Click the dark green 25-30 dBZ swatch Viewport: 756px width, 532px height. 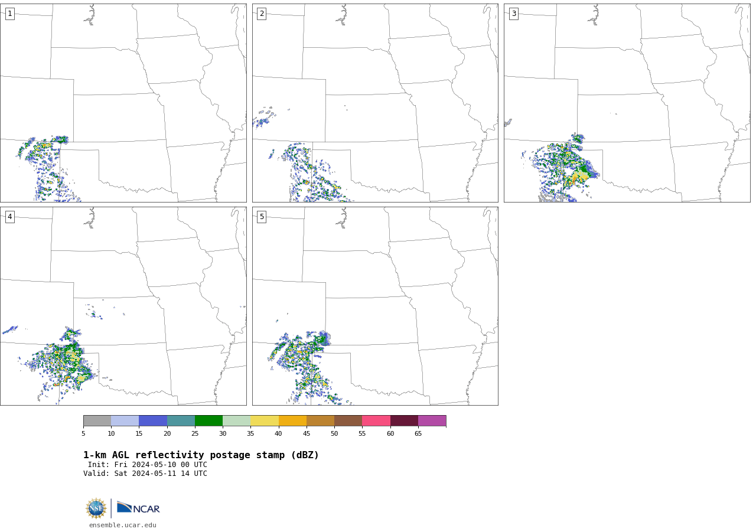pyautogui.click(x=208, y=420)
